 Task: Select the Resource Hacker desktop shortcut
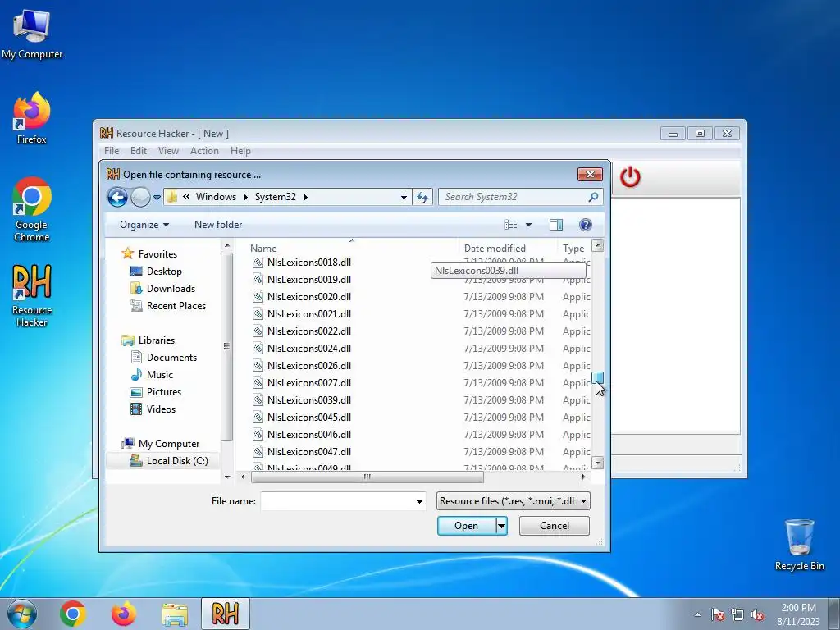tap(32, 295)
